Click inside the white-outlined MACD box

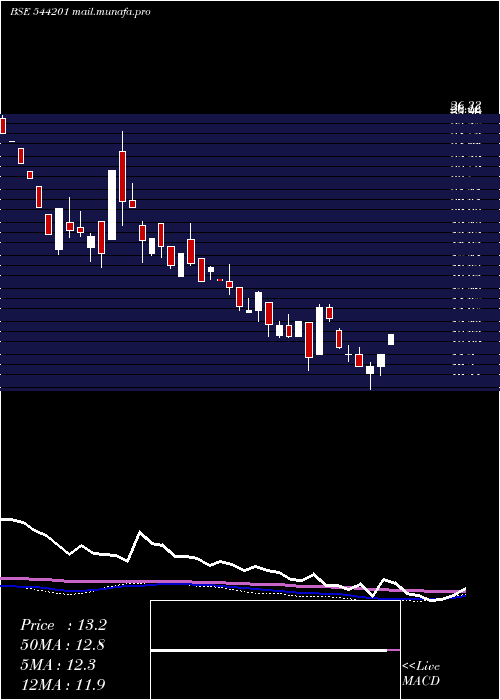click(275, 650)
